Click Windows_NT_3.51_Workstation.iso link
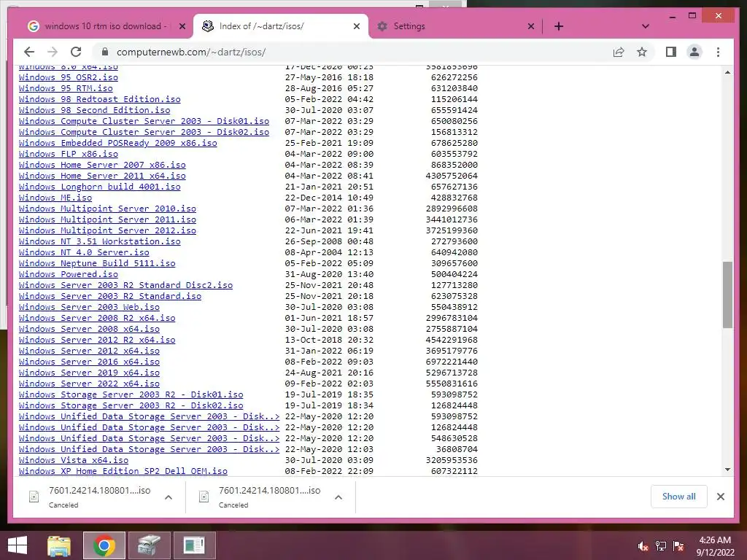This screenshot has width=747, height=560. 99,241
